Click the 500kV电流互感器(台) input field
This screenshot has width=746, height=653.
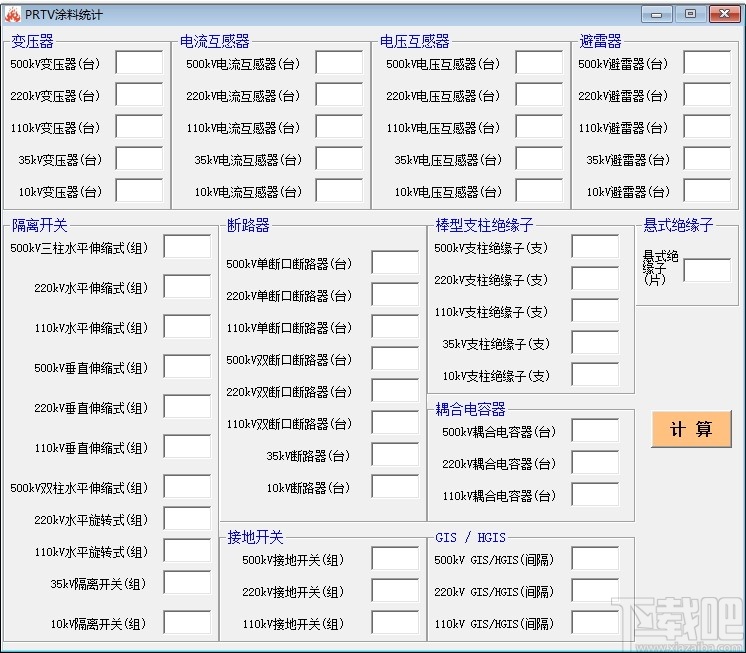pyautogui.click(x=339, y=63)
